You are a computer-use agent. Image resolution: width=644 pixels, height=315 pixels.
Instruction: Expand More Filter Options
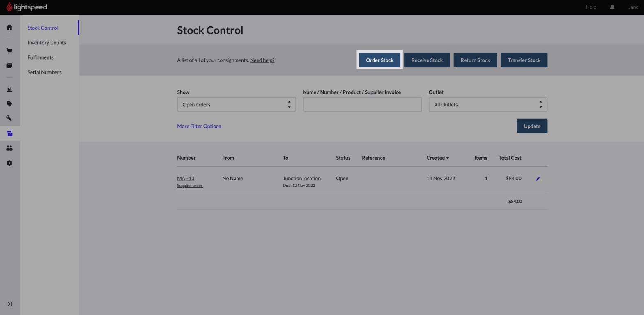click(199, 126)
